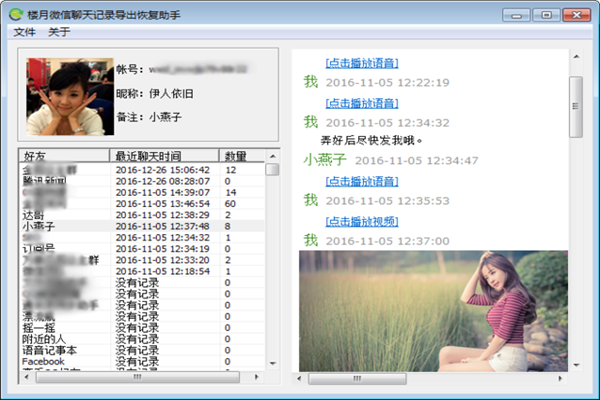The image size is (600, 400).
Task: Click the sender name 小燕子 in chat
Action: point(325,160)
